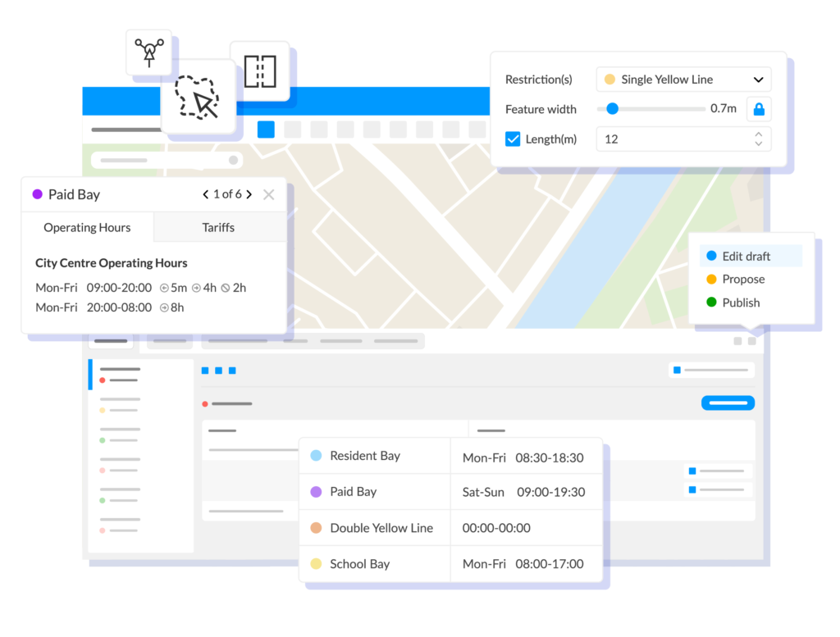Click the Length value field showing 12
Viewport: 840px width, 637px height.
[x=673, y=139]
